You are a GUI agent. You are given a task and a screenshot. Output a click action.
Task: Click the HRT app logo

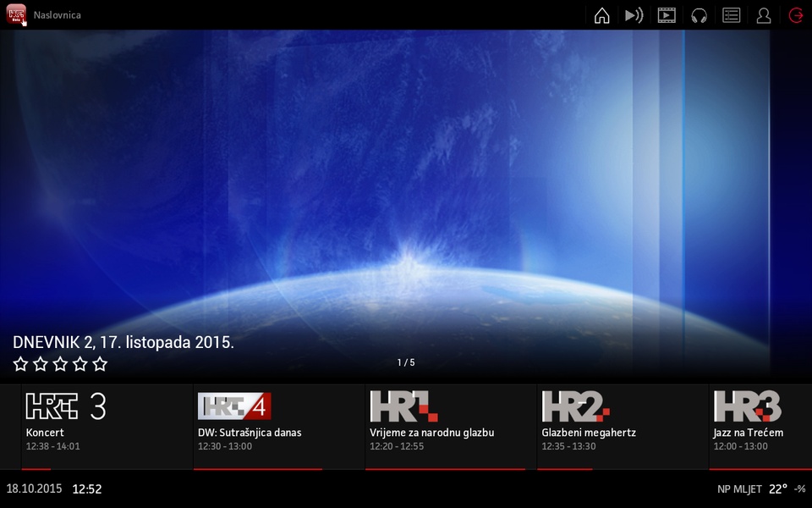[16, 14]
